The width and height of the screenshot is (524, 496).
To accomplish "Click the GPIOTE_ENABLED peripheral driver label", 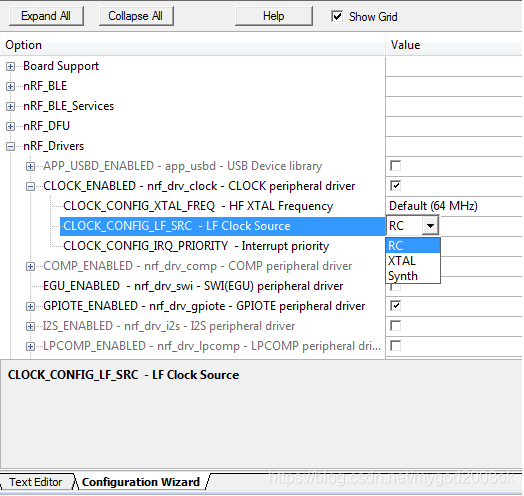I will 204,306.
